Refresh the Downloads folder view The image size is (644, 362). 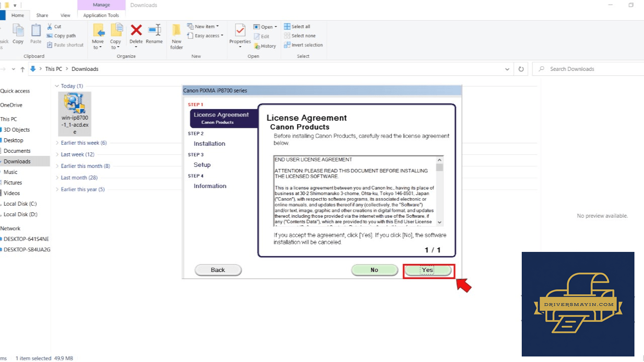click(521, 69)
